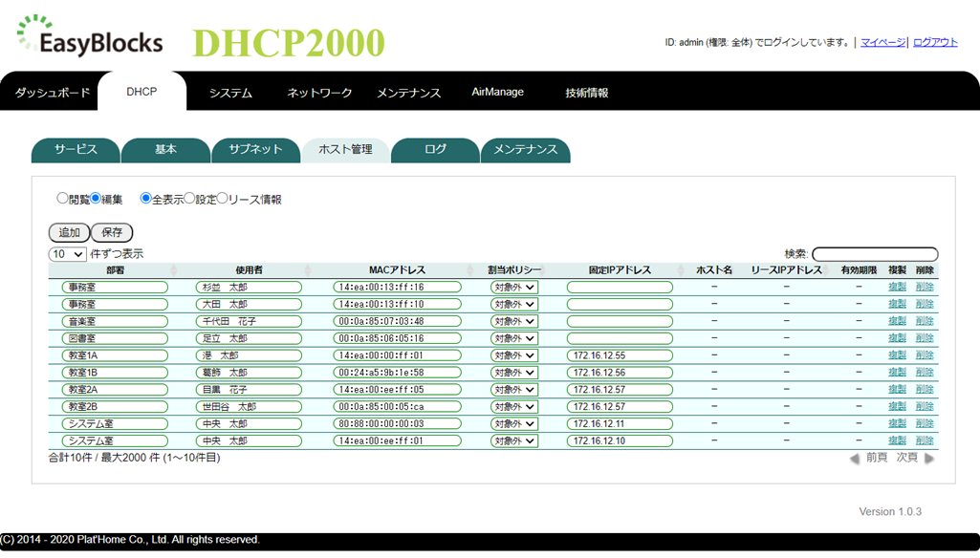
Task: Open the top-bar メンテナンス main tab
Action: (x=409, y=93)
